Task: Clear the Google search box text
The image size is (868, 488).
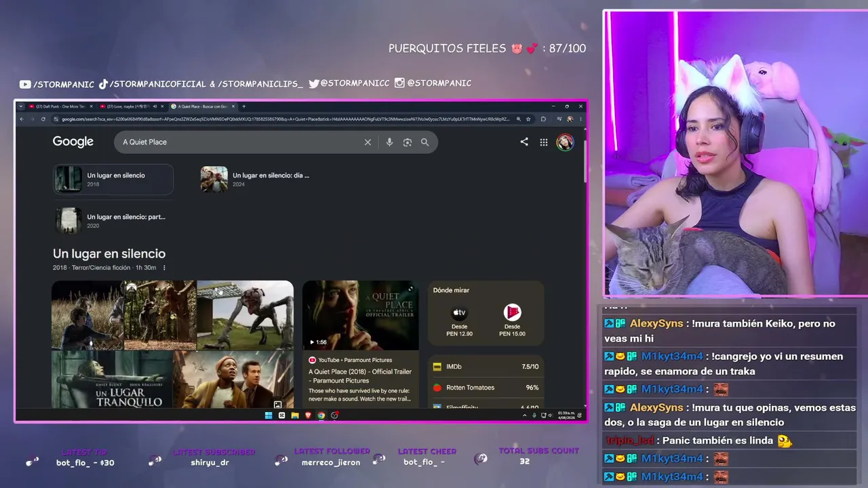Action: (x=368, y=142)
